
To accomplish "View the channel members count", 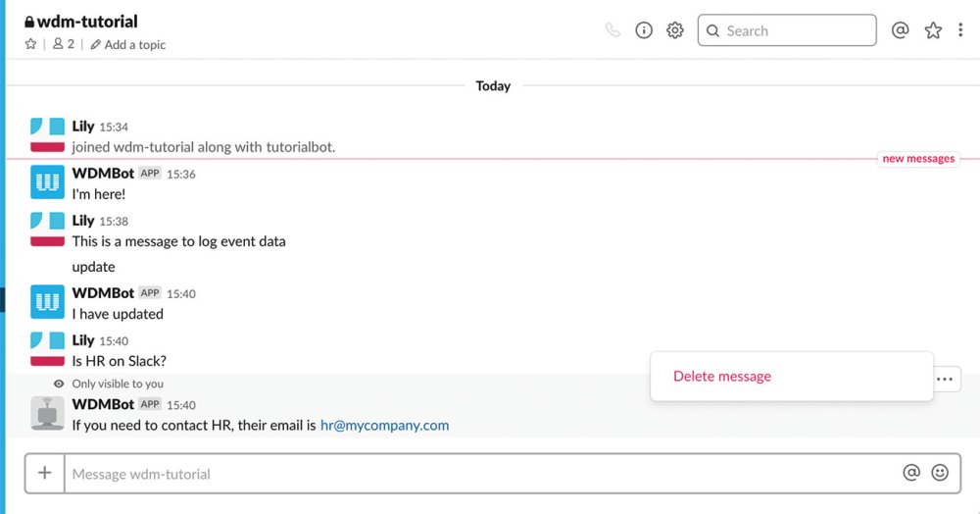I will [63, 44].
